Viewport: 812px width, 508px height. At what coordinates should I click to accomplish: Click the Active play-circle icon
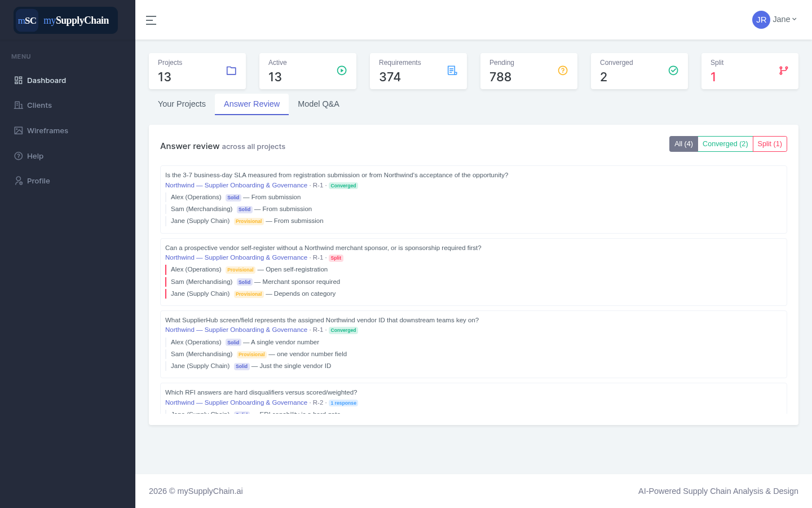[342, 71]
